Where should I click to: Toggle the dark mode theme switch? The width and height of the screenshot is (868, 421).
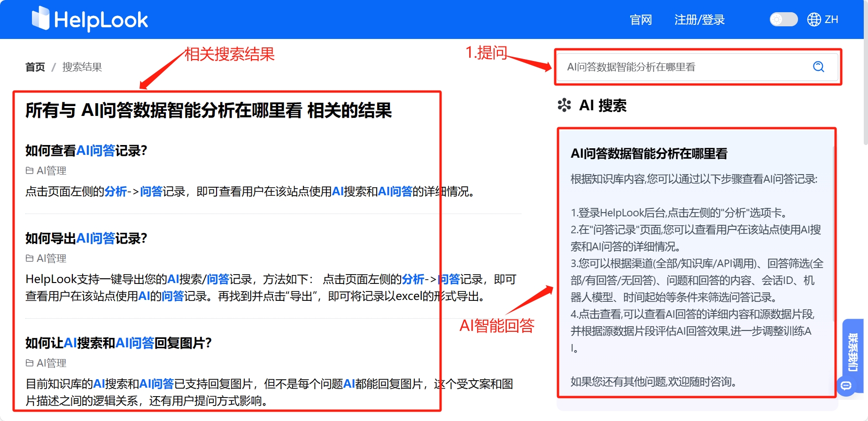point(783,19)
